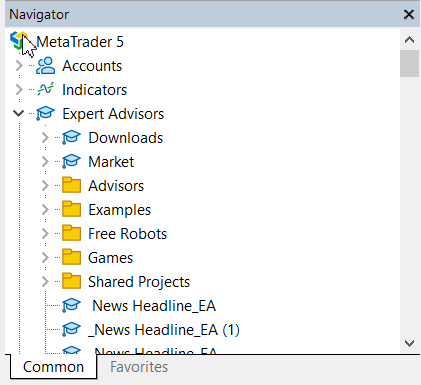
Task: Expand the Downloads subfolder
Action: coord(45,138)
